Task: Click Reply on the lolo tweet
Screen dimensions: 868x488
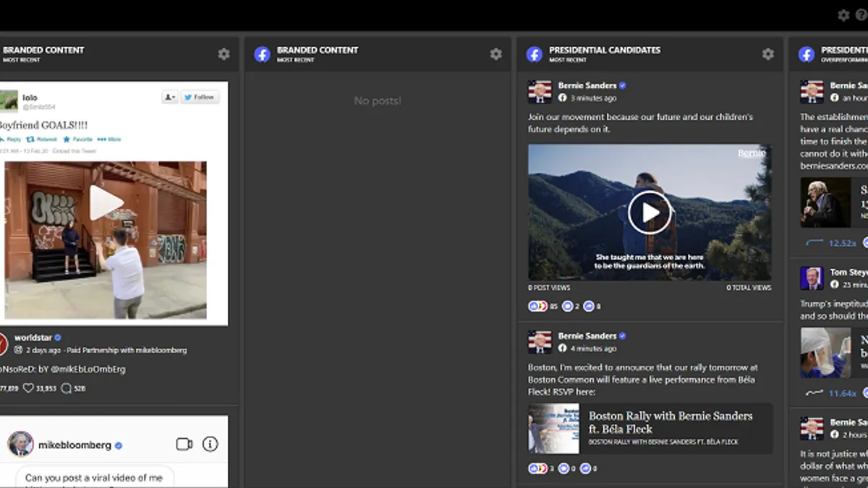Action: click(9, 139)
